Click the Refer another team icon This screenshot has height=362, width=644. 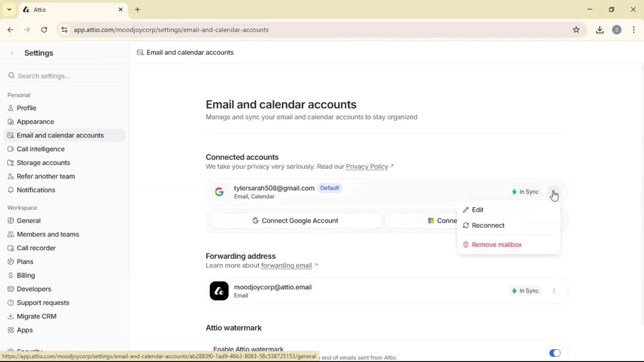tap(11, 176)
